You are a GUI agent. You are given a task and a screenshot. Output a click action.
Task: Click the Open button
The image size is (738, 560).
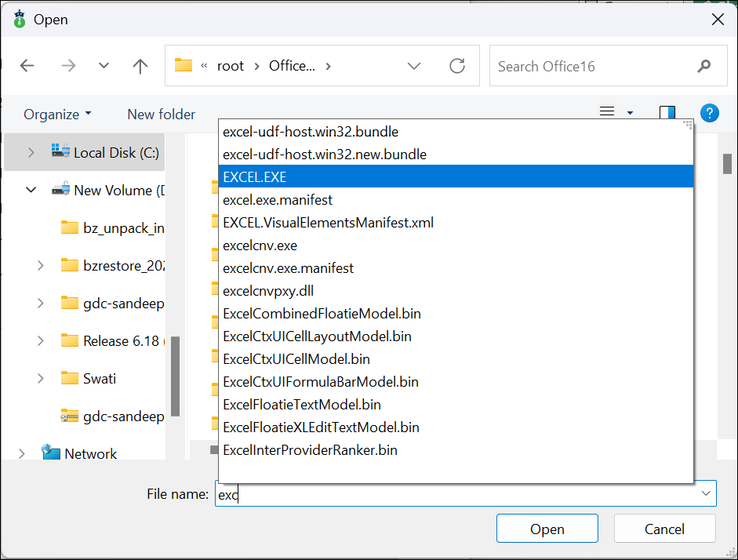click(x=547, y=529)
